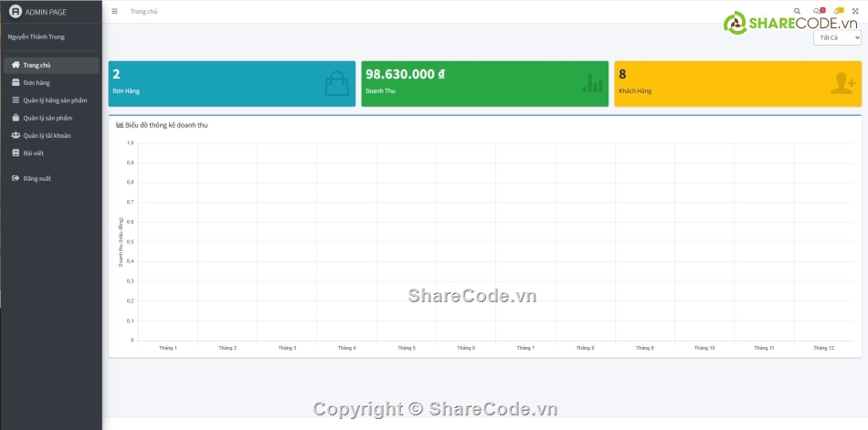Click the Tháng 9 axis label

point(645,348)
